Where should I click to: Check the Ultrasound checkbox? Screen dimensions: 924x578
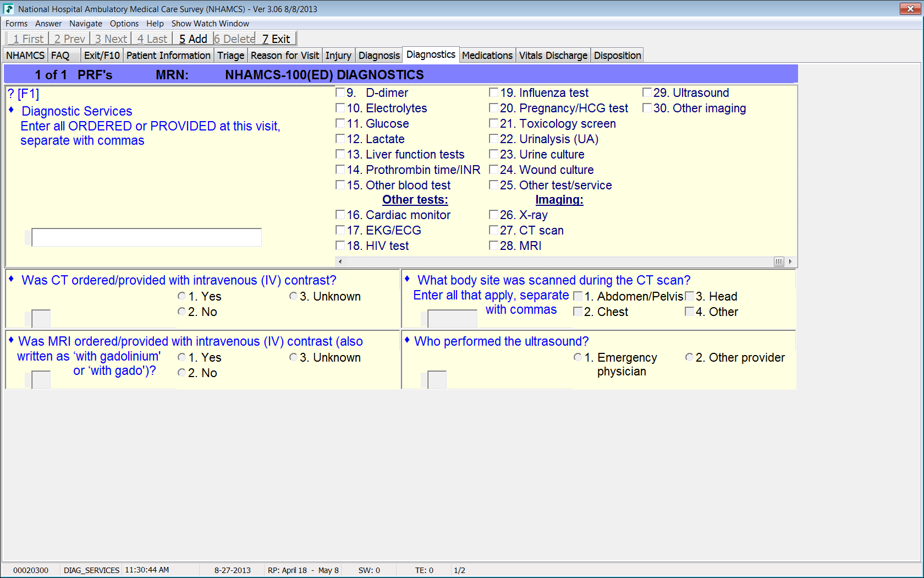[x=647, y=92]
